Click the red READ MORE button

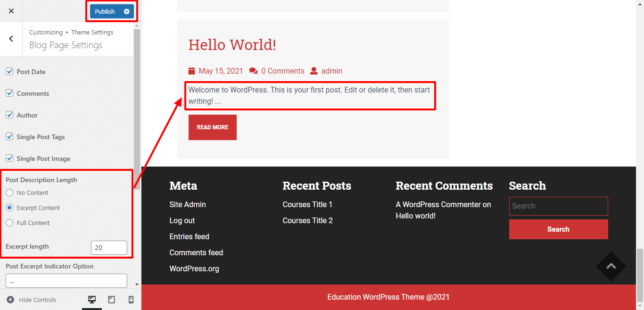[x=212, y=127]
